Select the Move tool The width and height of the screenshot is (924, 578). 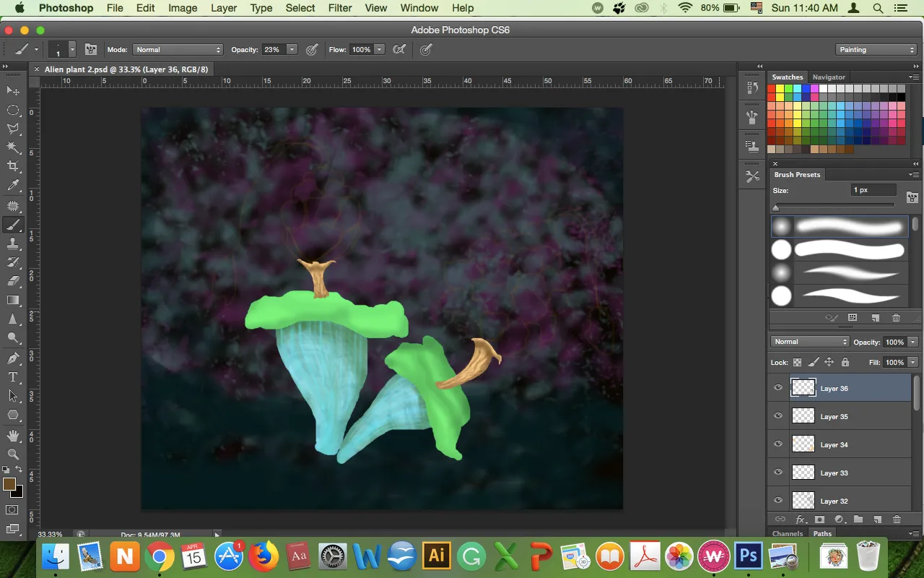13,90
